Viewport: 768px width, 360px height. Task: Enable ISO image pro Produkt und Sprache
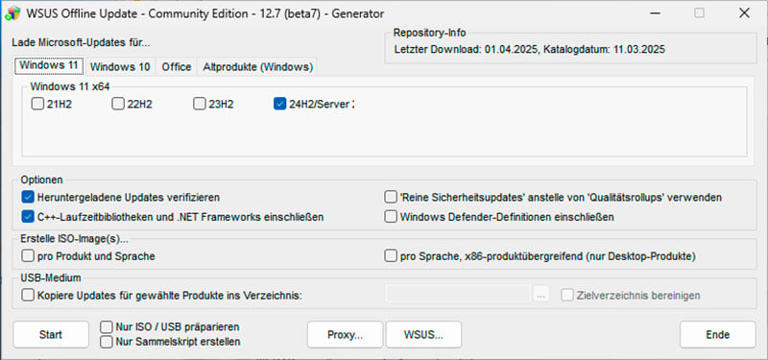click(x=27, y=256)
